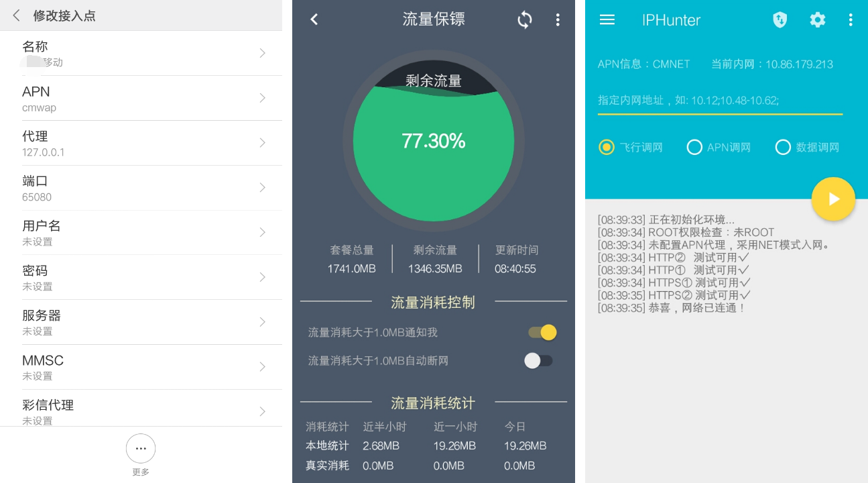Image resolution: width=868 pixels, height=483 pixels.
Task: Tap the APN信息：CMNET label
Action: pos(644,64)
